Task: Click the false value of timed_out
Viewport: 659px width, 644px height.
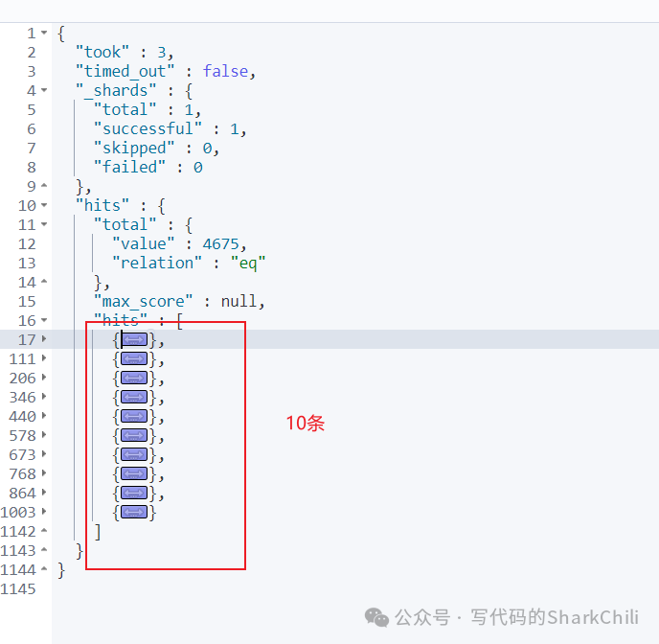Action: point(226,71)
